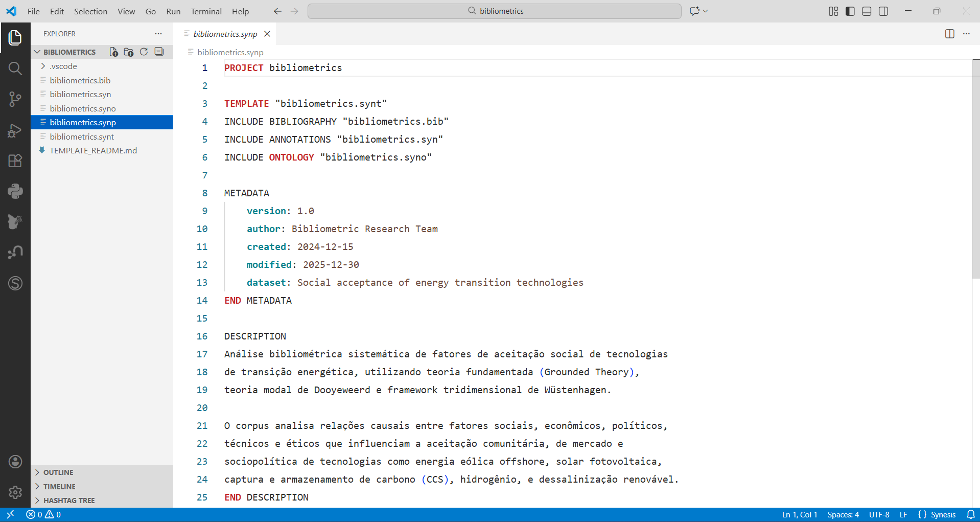Image resolution: width=980 pixels, height=522 pixels.
Task: Toggle the secondary side bar
Action: [883, 11]
